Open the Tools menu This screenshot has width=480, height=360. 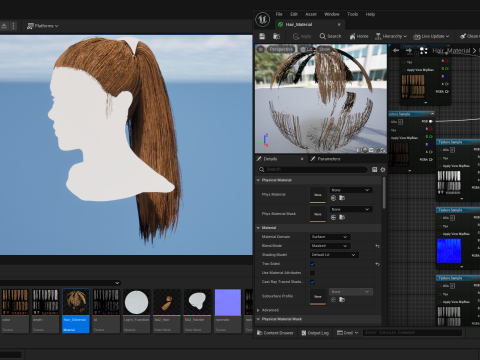[x=352, y=14]
